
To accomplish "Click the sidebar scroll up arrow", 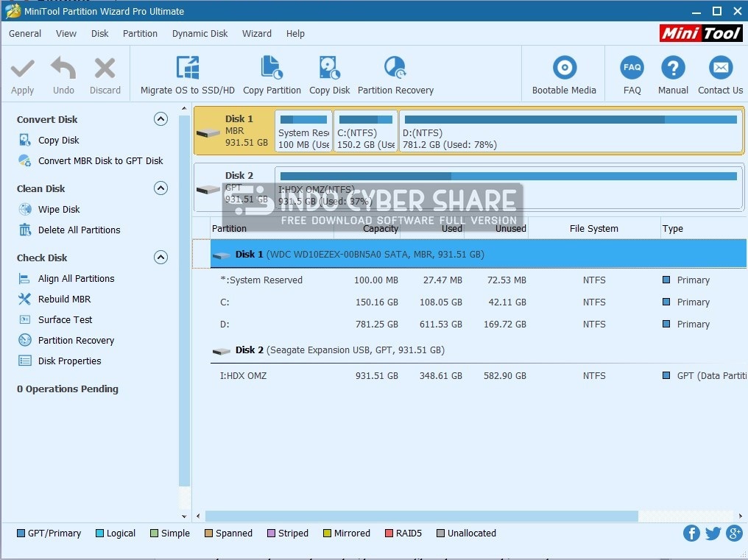I will click(x=184, y=109).
